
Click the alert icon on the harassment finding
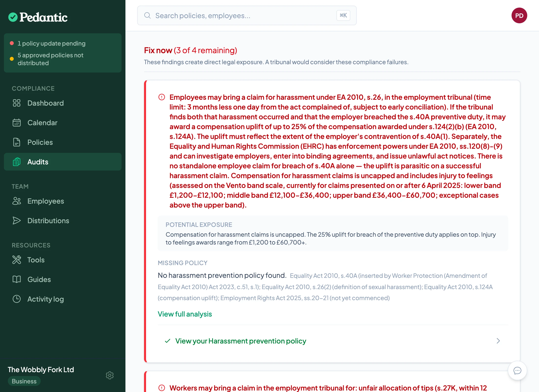[161, 97]
